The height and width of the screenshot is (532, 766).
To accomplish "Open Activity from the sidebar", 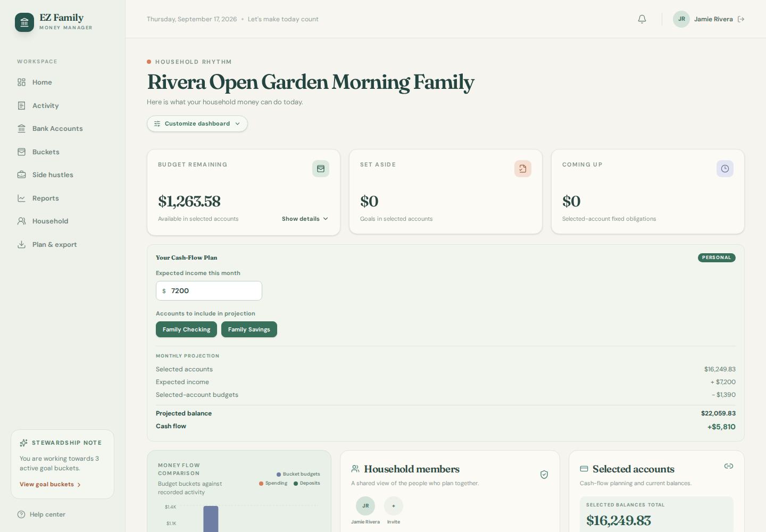I will pos(63,106).
